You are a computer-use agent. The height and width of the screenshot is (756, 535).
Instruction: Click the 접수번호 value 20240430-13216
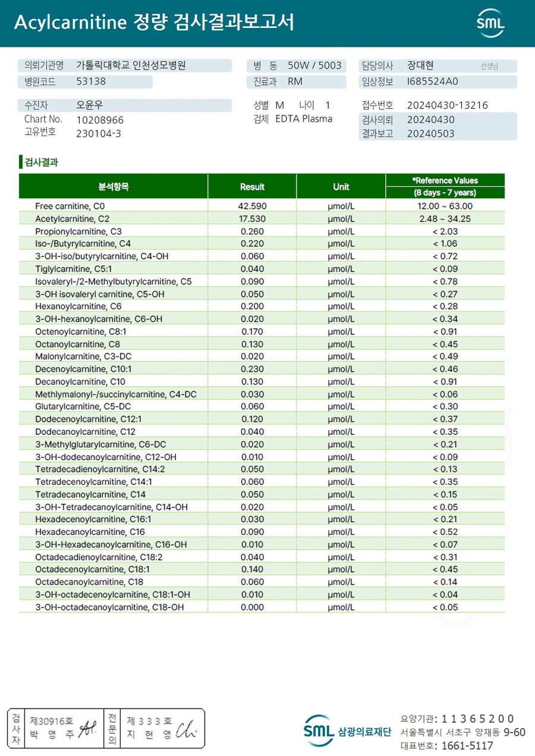point(448,105)
